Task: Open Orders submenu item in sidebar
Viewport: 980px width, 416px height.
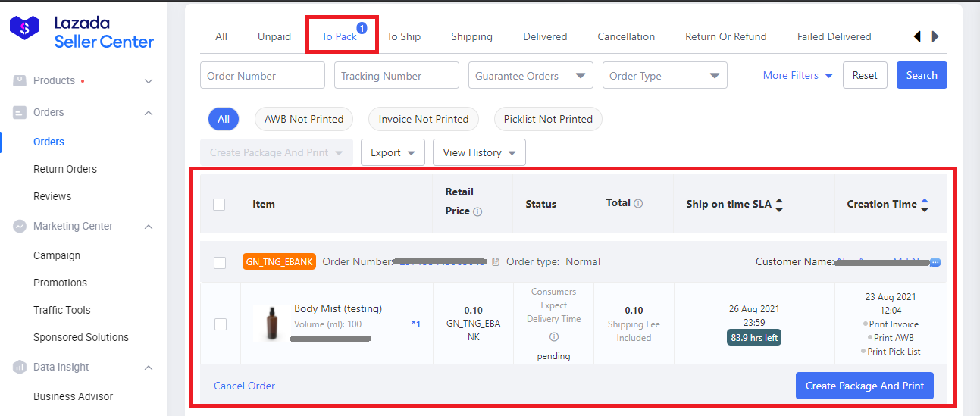Action: pos(49,142)
